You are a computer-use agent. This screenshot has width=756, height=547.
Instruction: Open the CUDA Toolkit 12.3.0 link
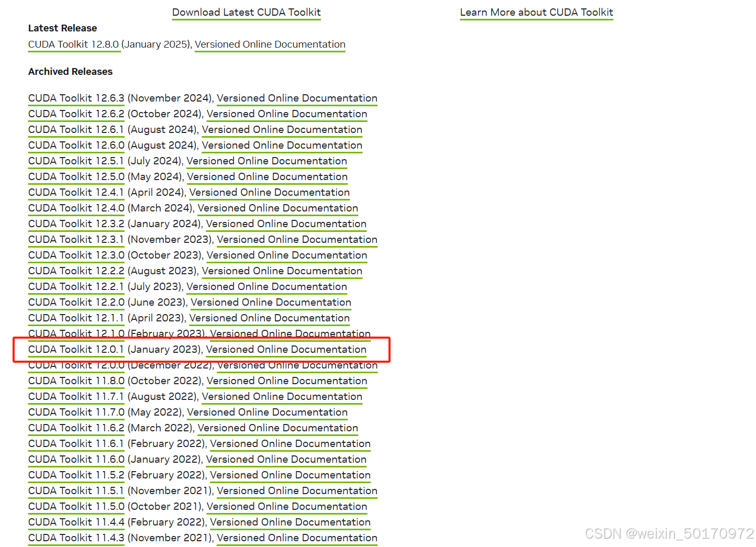76,255
